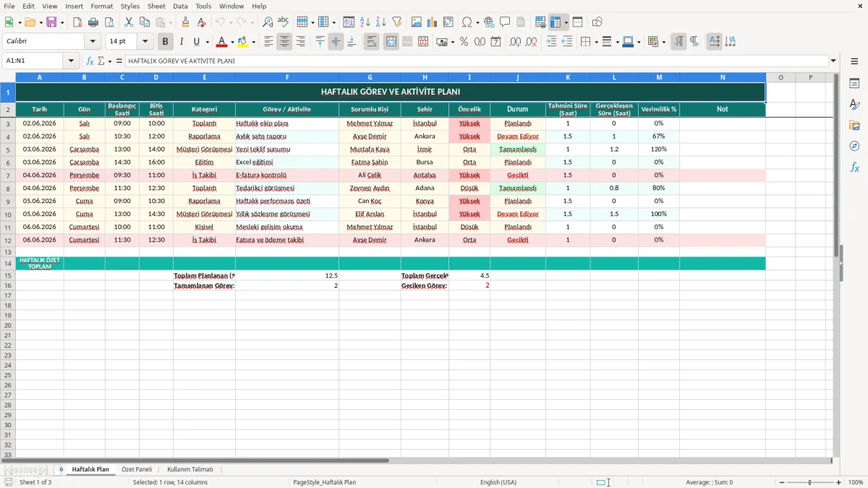The image size is (868, 488).
Task: Activate Clone Formatting paintbrush
Action: click(x=185, y=22)
